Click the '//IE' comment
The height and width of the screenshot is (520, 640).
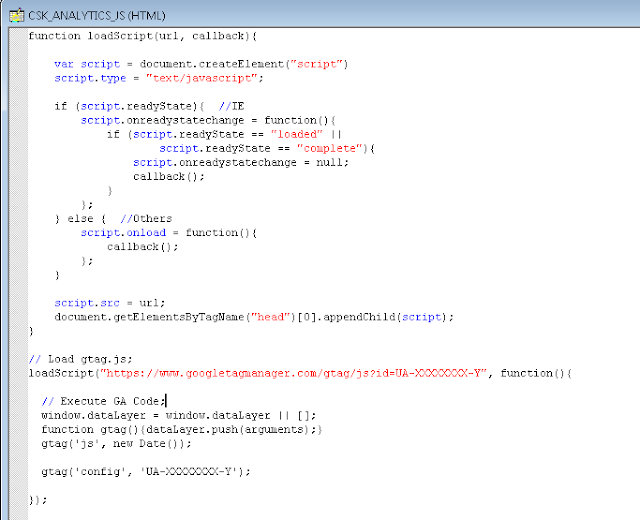231,106
